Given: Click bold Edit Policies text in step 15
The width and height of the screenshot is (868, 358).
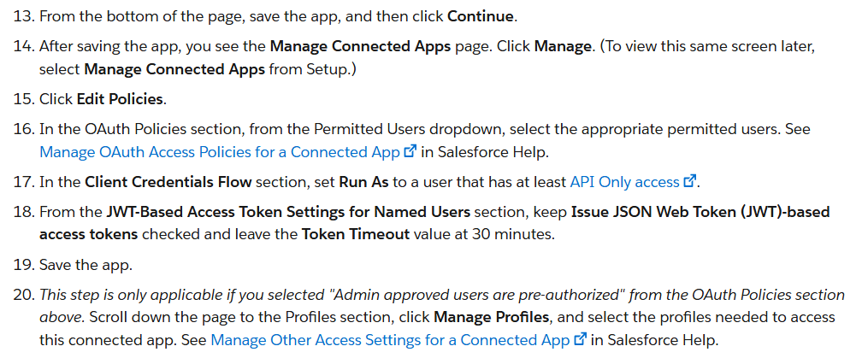Looking at the screenshot, I should coord(120,99).
